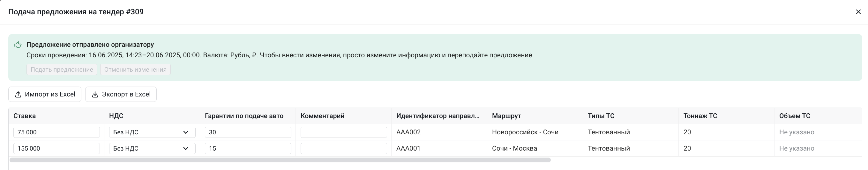The height and width of the screenshot is (170, 868).
Task: Click the horizontal scrollbar under the table
Action: (x=280, y=160)
